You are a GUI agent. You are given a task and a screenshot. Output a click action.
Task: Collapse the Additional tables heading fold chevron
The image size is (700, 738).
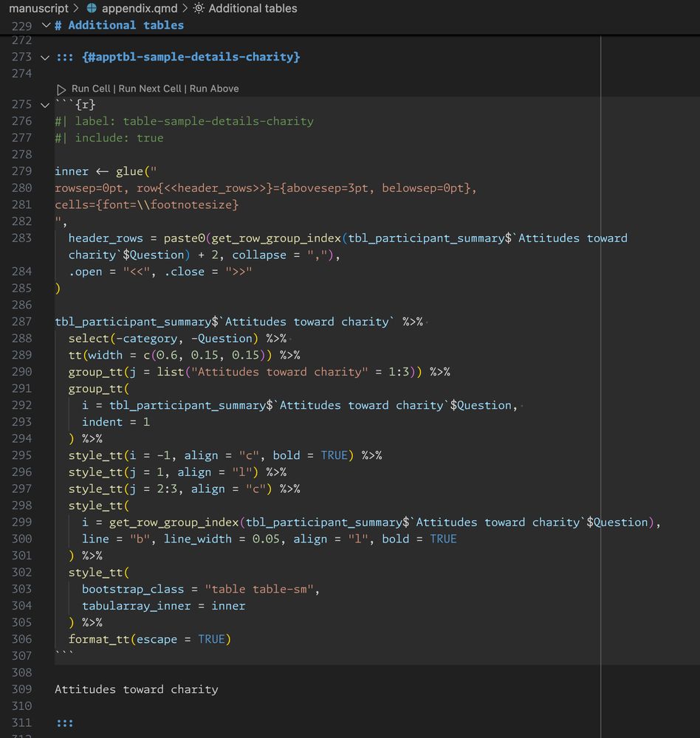[x=46, y=25]
